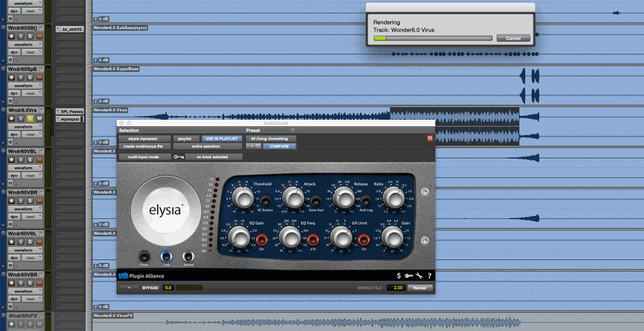
Task: Click the COMPARE button
Action: [x=279, y=147]
